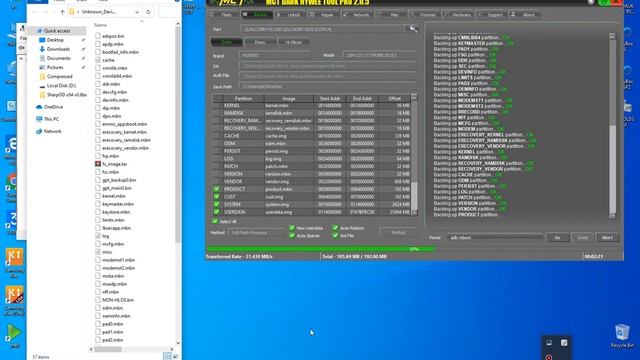The height and width of the screenshot is (360, 640).
Task: Click OneDrive cloud in navigation pane
Action: click(x=49, y=107)
